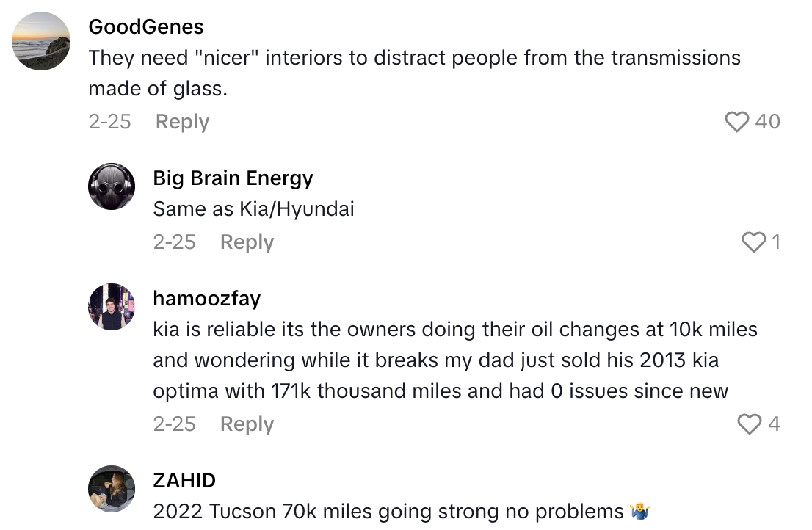Viewport: 812px width, 530px height.
Task: Click the 2-25 date under hamoozfay's comment
Action: tap(174, 424)
